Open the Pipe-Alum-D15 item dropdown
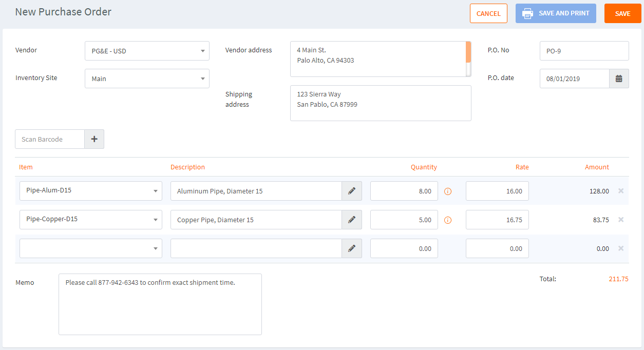 point(91,191)
